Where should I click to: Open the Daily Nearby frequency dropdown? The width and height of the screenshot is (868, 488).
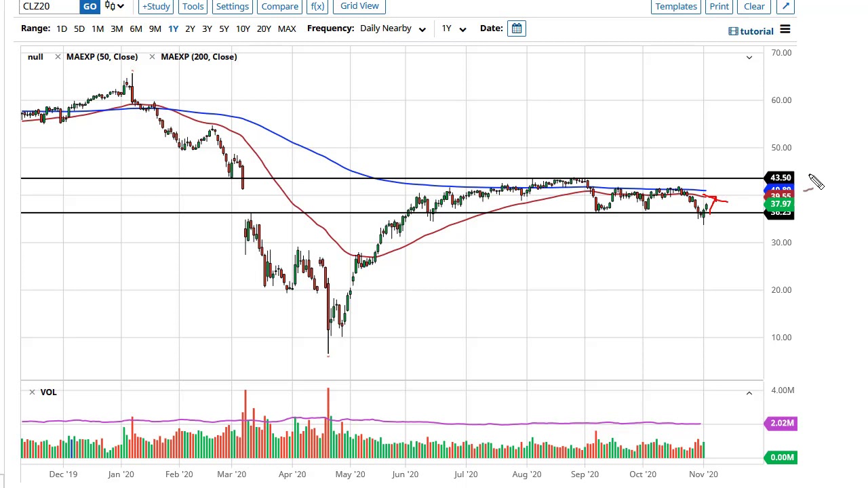pyautogui.click(x=393, y=28)
